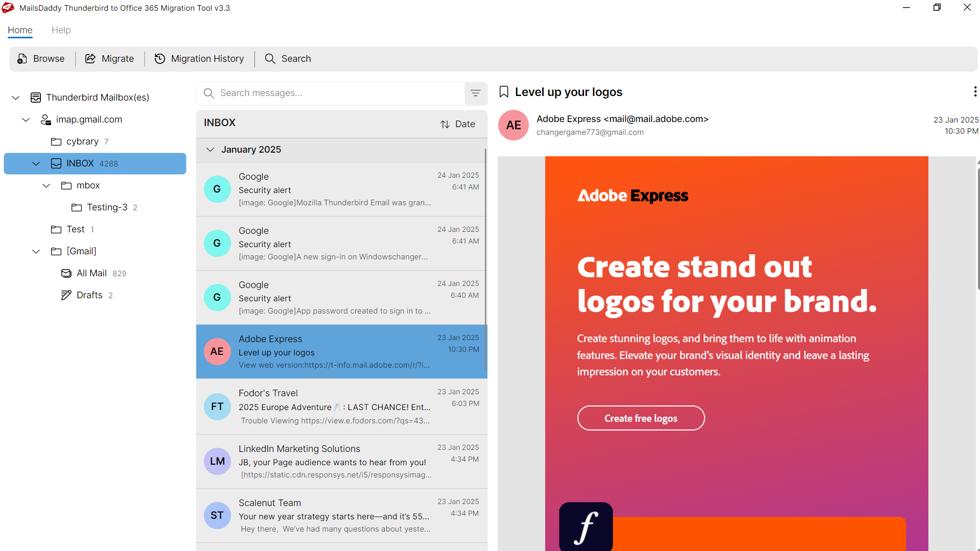Open the LinkedIn Marketing Solutions email
The image size is (980, 551).
pyautogui.click(x=341, y=461)
